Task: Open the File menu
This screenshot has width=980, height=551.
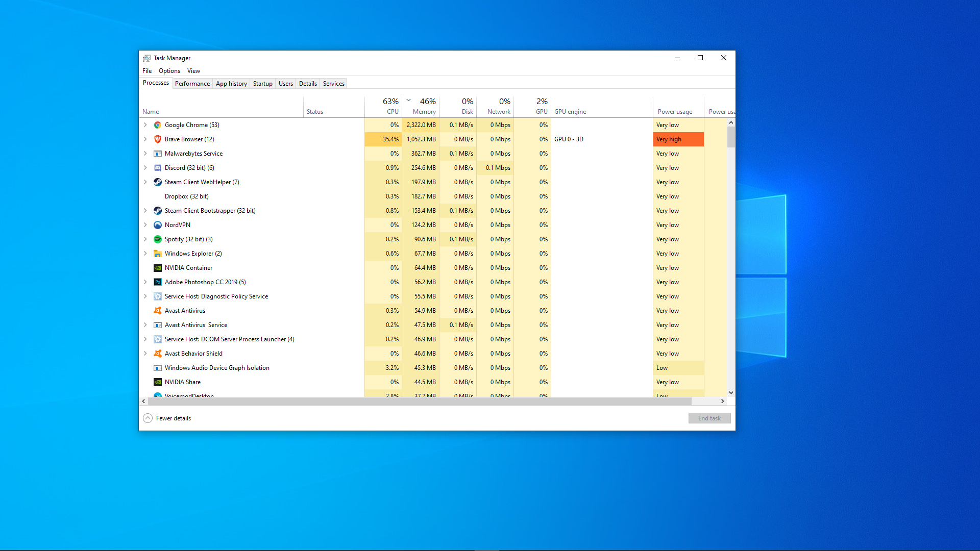Action: pos(147,71)
